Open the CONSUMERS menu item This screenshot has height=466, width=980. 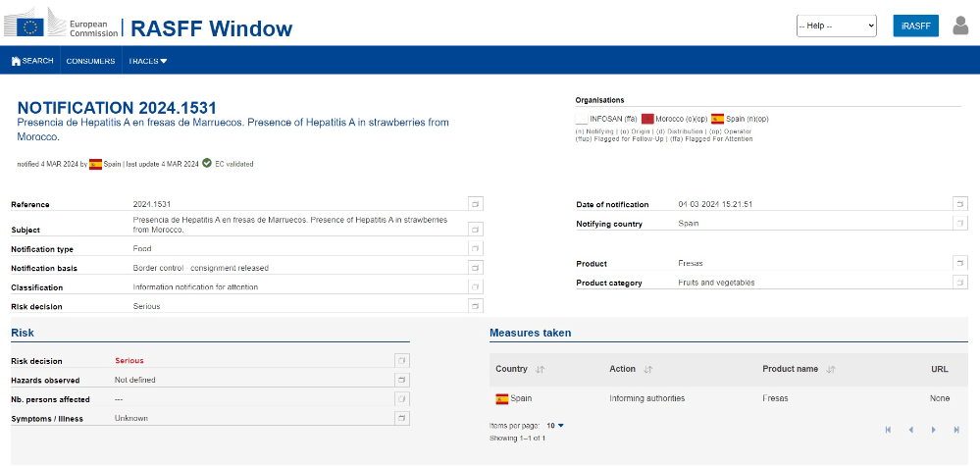(91, 61)
